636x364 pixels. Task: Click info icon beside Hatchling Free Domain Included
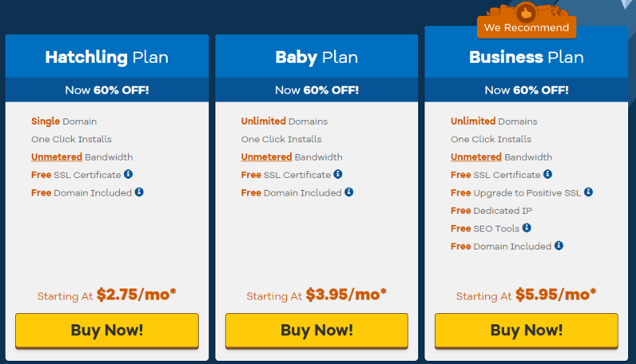click(139, 192)
